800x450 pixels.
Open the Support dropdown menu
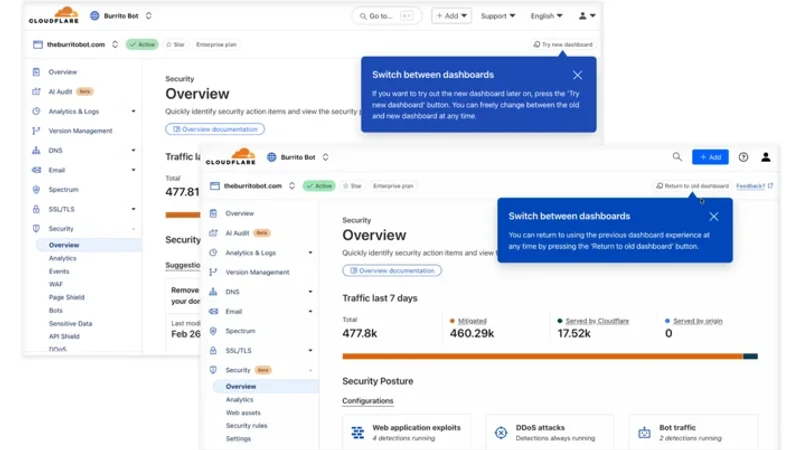(498, 16)
